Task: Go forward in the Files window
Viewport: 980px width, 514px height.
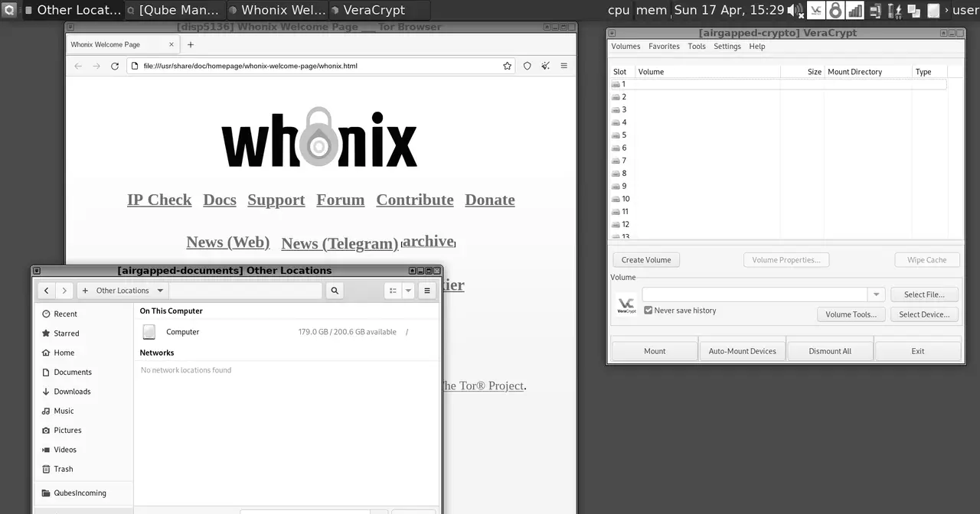Action: (x=64, y=291)
